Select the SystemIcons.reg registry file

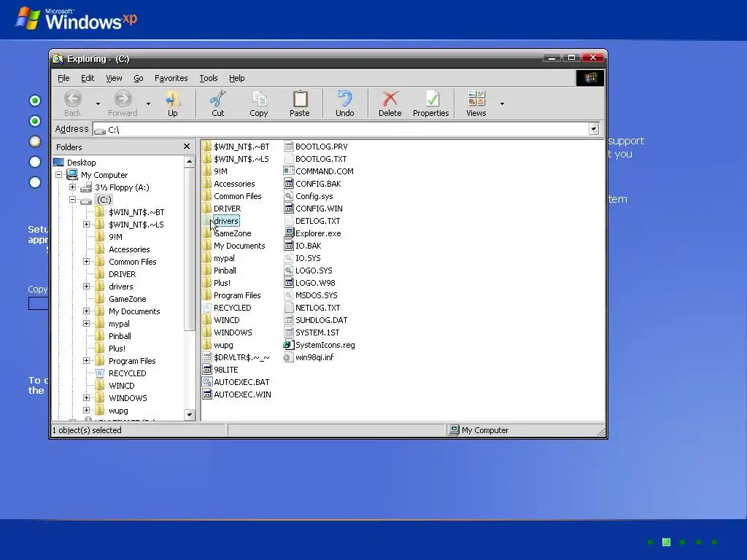point(320,345)
